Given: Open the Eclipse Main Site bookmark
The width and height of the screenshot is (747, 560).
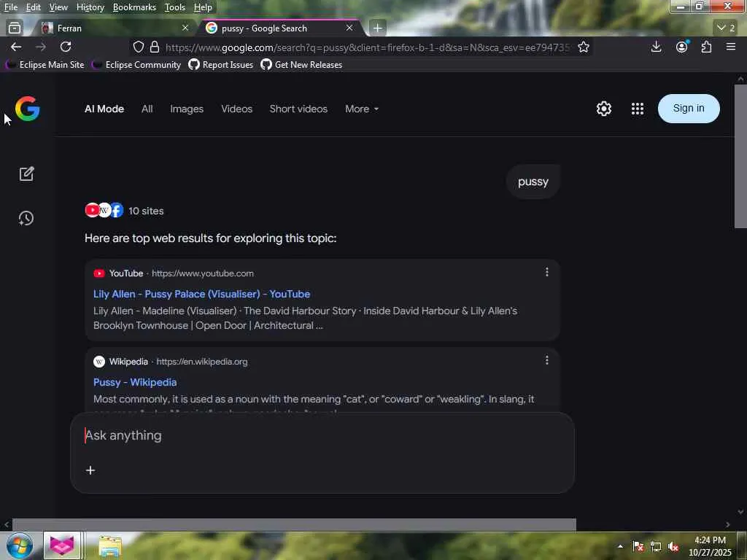Looking at the screenshot, I should point(44,65).
